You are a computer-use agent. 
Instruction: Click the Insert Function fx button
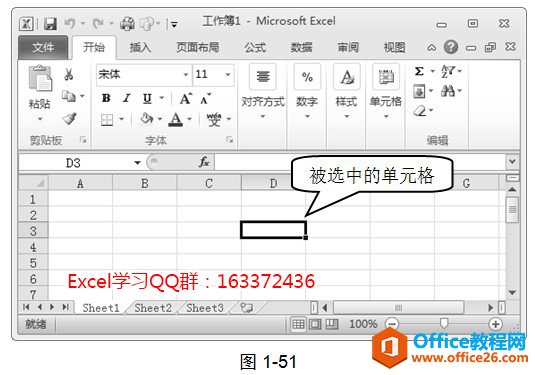coord(204,162)
